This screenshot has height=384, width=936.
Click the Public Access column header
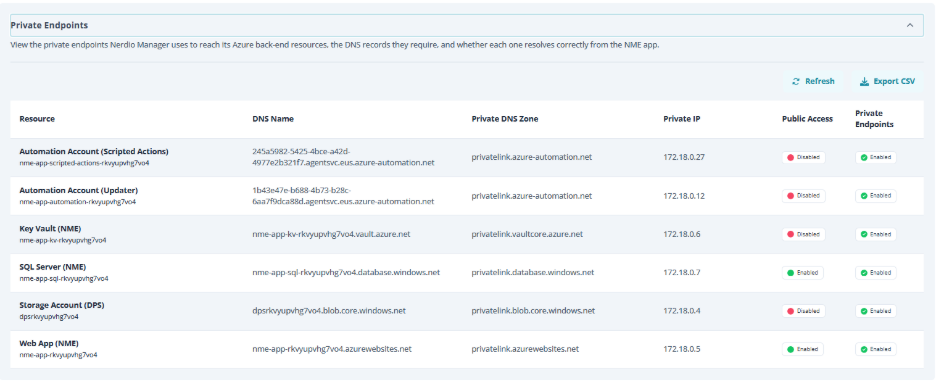pos(807,119)
